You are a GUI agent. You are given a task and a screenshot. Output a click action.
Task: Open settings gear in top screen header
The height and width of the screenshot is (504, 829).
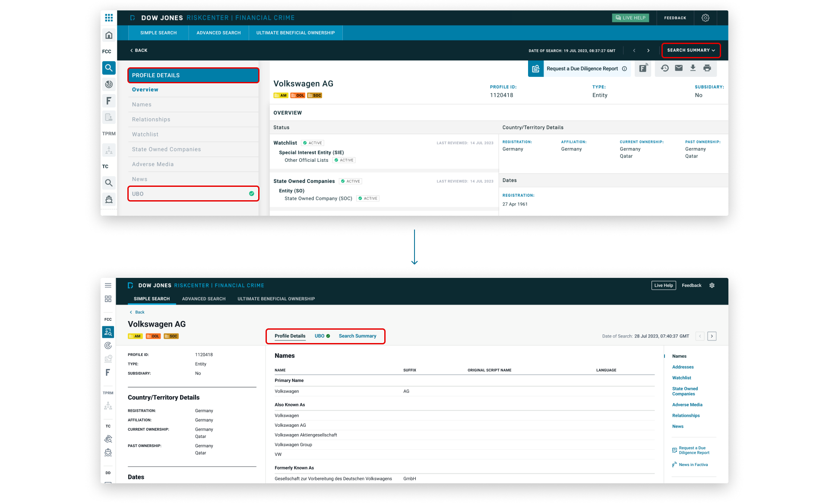[x=706, y=18]
